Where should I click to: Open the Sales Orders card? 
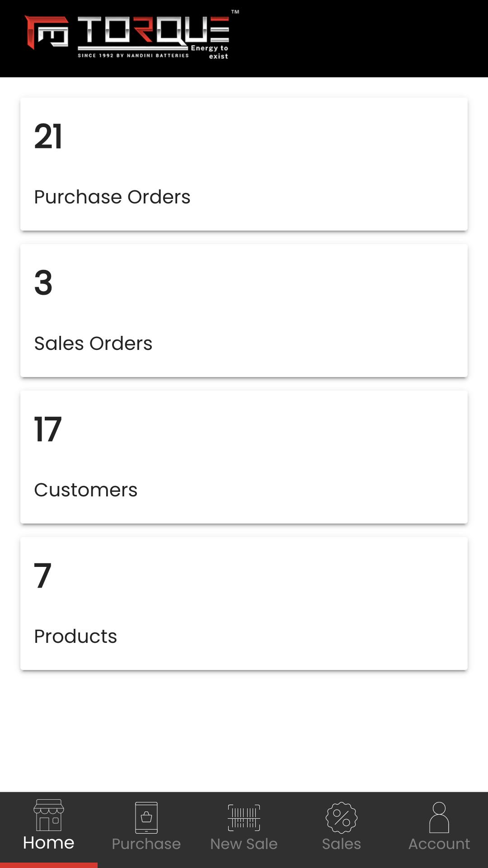coord(244,311)
